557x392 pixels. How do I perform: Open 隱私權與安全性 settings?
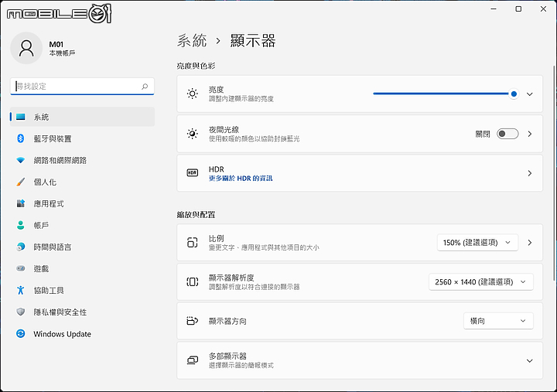(82, 312)
